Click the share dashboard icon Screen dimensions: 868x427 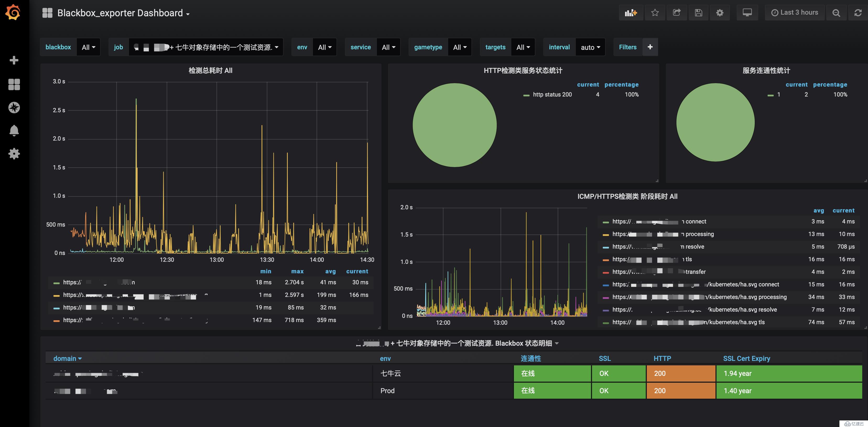point(676,12)
